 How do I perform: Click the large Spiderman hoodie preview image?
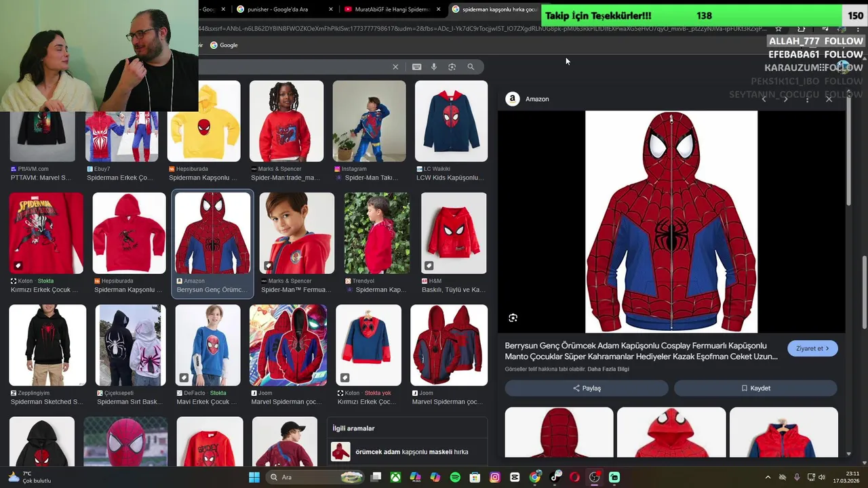671,222
